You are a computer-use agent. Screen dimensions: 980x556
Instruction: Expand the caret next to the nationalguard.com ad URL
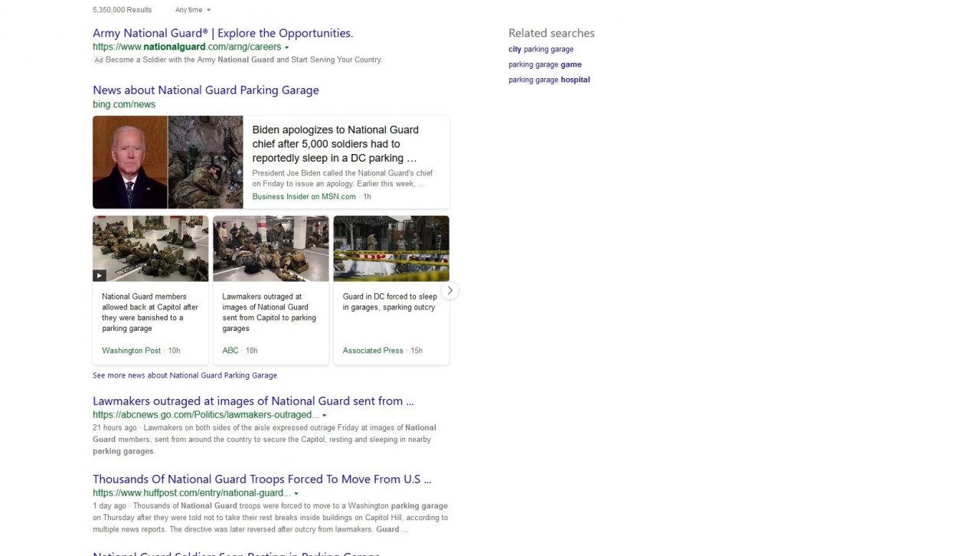click(287, 47)
